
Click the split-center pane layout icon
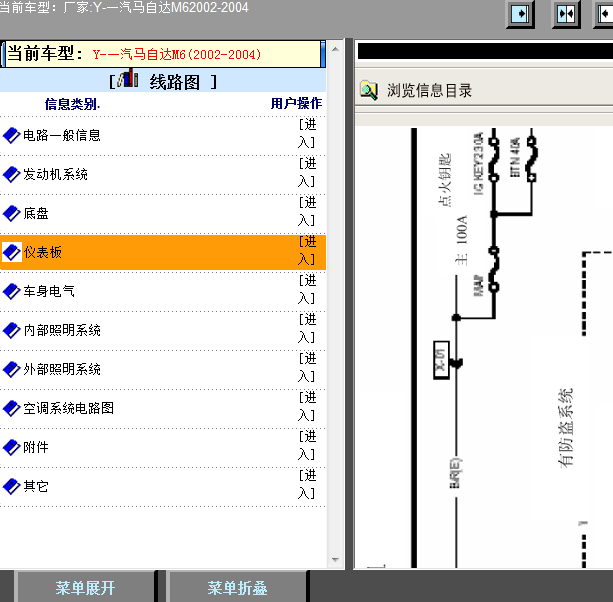click(566, 14)
